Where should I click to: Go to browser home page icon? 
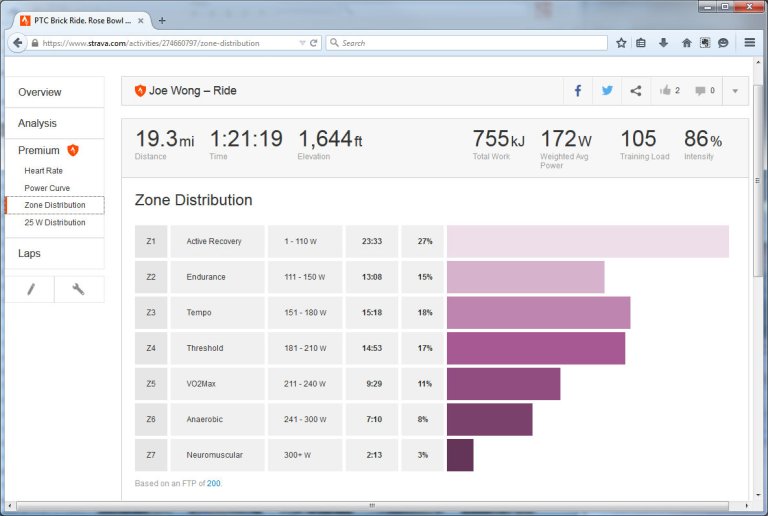(x=687, y=43)
